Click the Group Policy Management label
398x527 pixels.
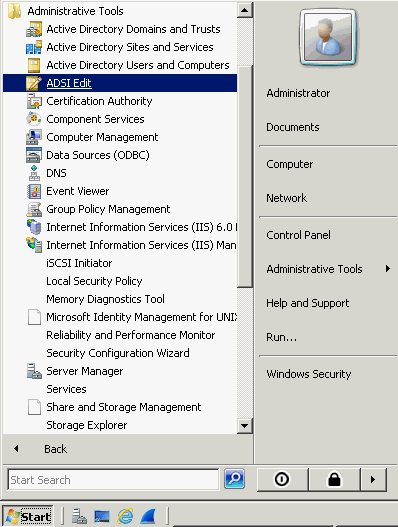click(108, 209)
